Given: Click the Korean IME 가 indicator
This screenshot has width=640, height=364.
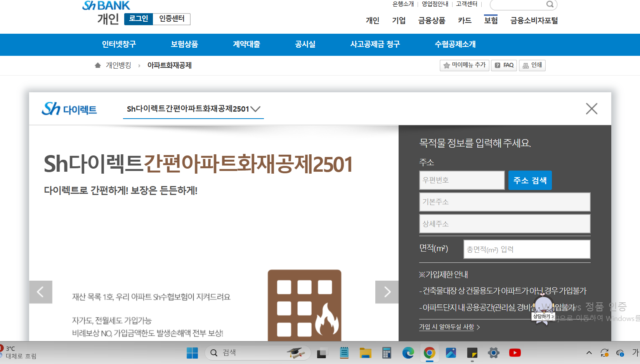Looking at the screenshot, I should 635,352.
